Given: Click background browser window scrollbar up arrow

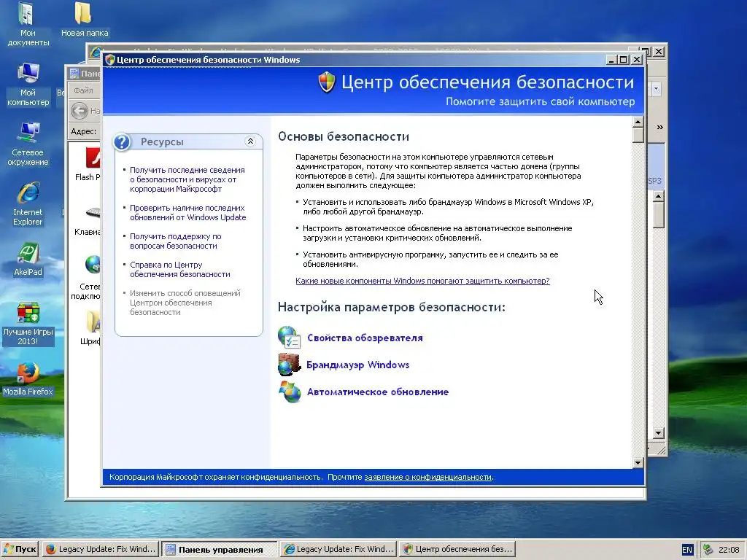Looking at the screenshot, I should [x=659, y=195].
